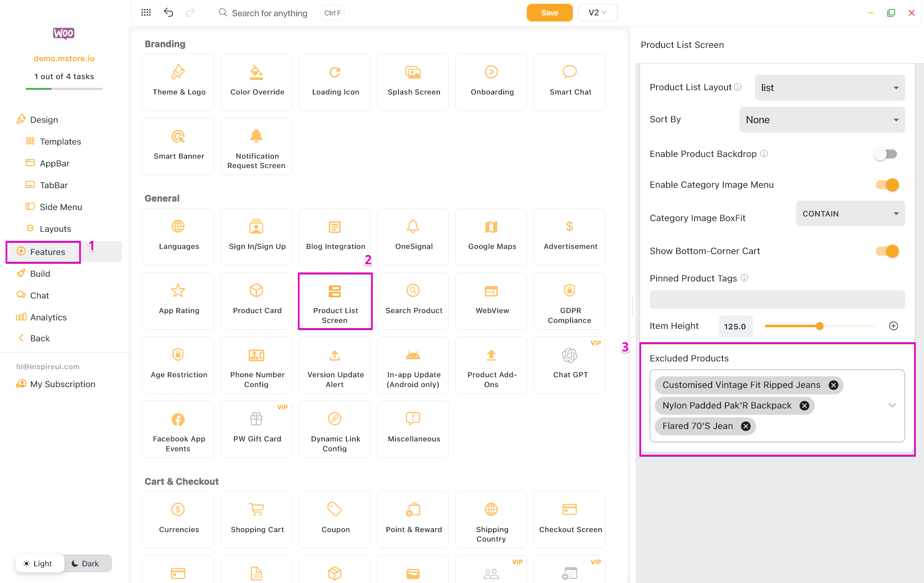Turn off Show Bottom-Corner Cart toggle
924x583 pixels.
(x=887, y=251)
